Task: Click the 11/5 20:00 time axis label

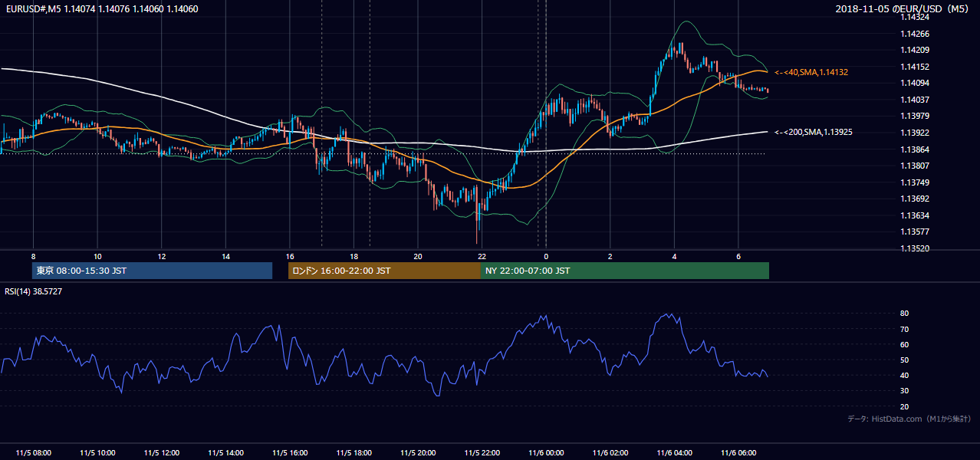Action: pyautogui.click(x=418, y=453)
